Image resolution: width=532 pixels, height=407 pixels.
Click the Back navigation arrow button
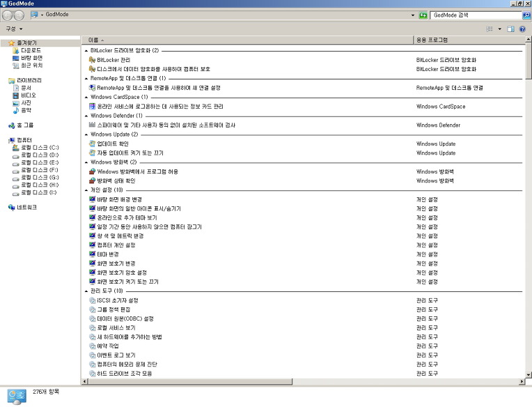point(8,15)
